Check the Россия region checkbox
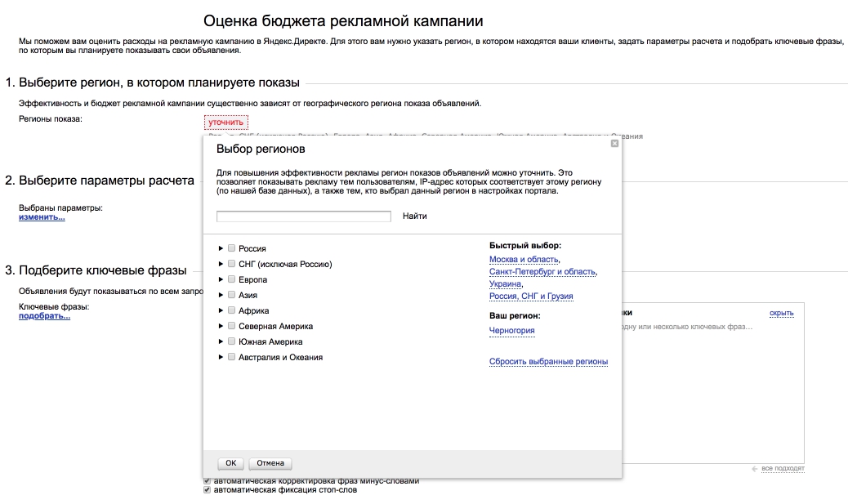 coord(231,248)
